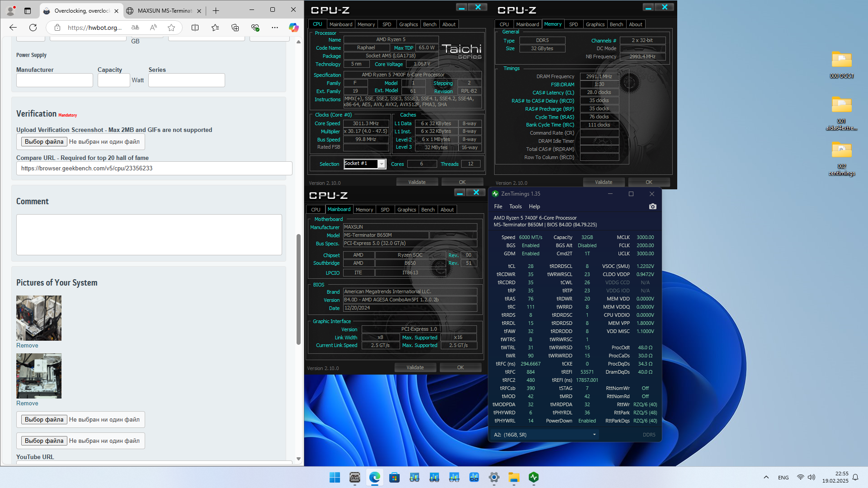This screenshot has width=868, height=488.
Task: Open Microsoft Store from taskbar
Action: coord(394,477)
